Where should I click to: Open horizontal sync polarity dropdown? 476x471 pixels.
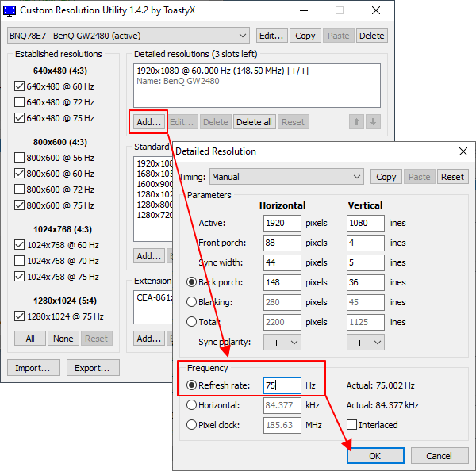tap(282, 343)
